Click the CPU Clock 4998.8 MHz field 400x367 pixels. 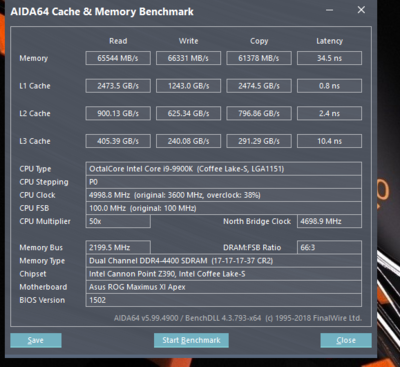click(224, 195)
